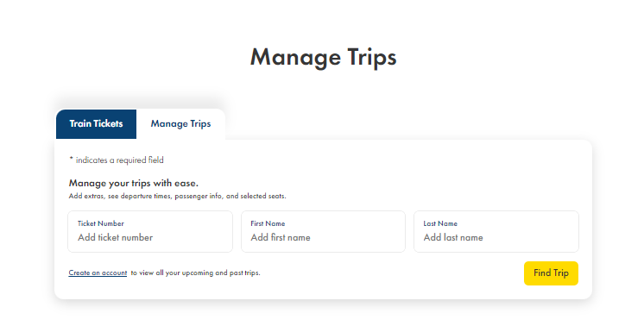Click the 'Last Name' field label

[x=440, y=223]
